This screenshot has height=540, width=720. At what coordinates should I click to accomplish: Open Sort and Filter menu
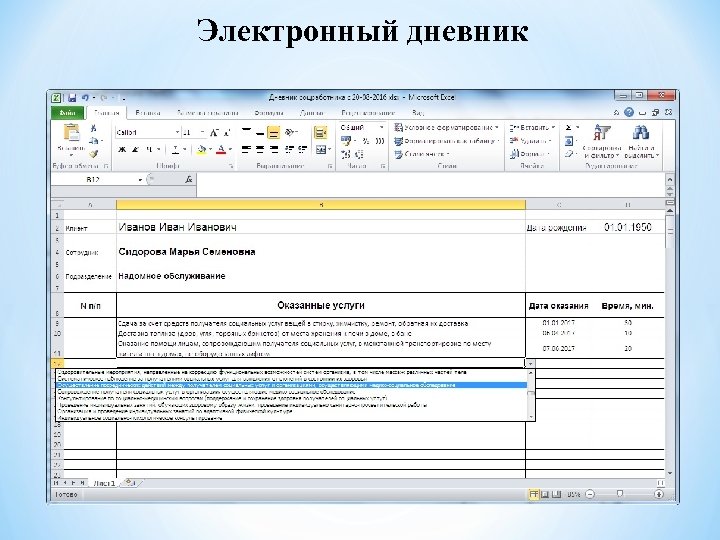click(x=602, y=141)
